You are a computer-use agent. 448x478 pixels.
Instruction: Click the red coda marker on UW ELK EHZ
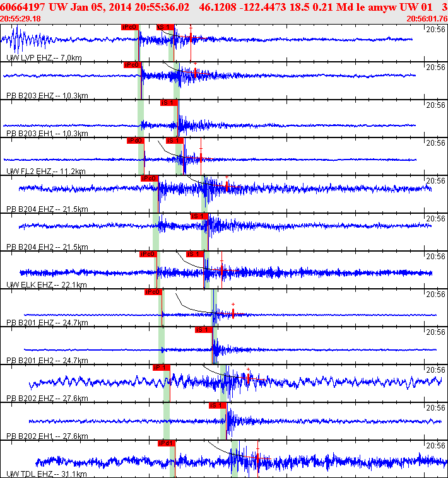[x=221, y=270]
